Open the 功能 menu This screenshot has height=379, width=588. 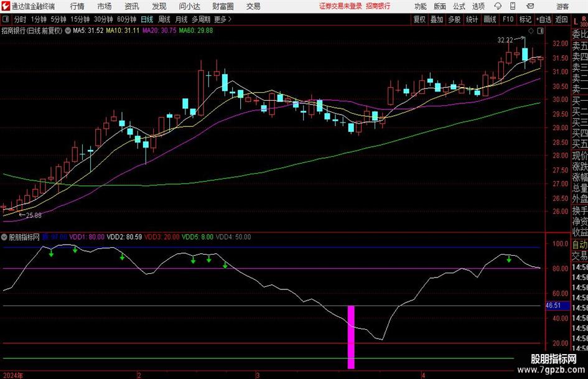click(421, 6)
